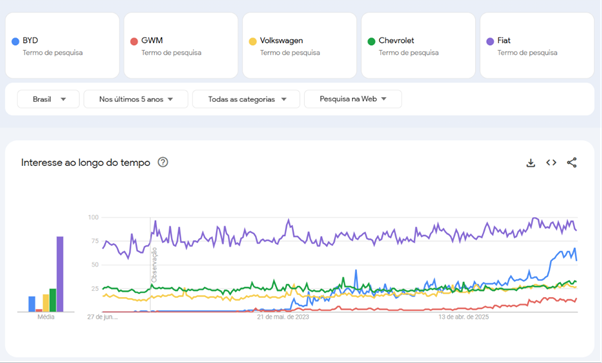The image size is (602, 363).
Task: Click the green Chevrolet color dot
Action: pos(371,41)
